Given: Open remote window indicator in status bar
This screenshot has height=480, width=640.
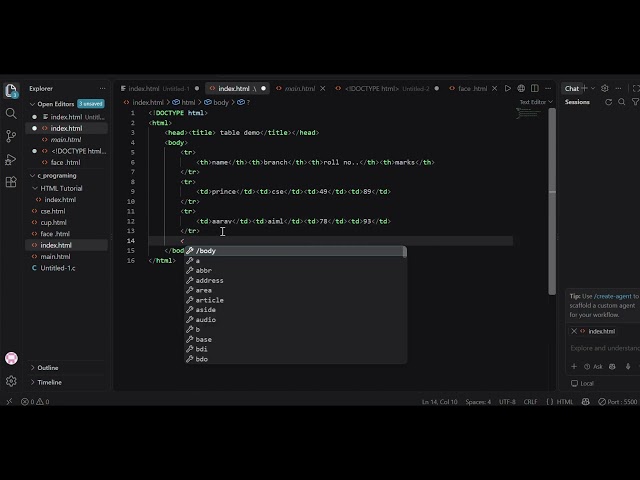Looking at the screenshot, I should 9,402.
